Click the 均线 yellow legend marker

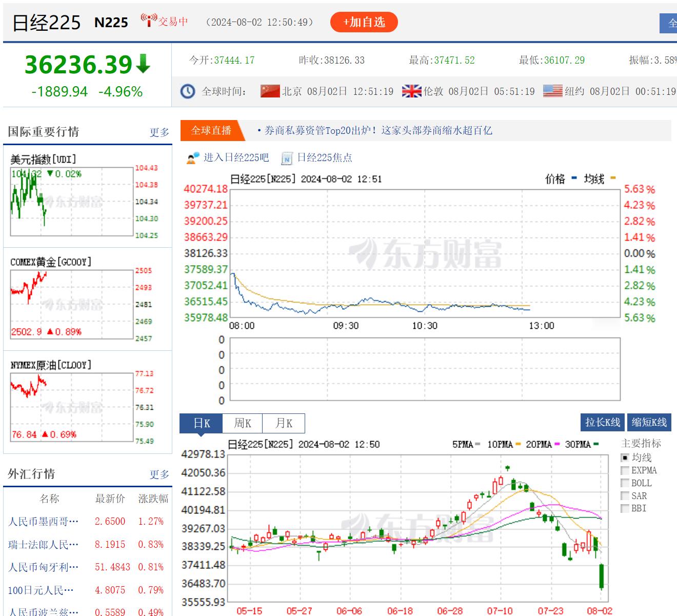click(613, 178)
